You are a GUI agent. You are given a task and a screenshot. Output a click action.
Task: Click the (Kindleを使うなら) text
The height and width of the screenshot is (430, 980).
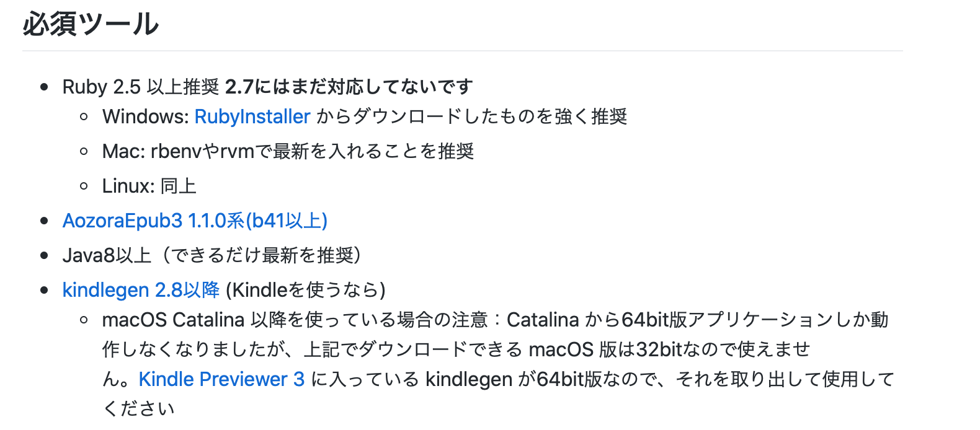(x=306, y=290)
